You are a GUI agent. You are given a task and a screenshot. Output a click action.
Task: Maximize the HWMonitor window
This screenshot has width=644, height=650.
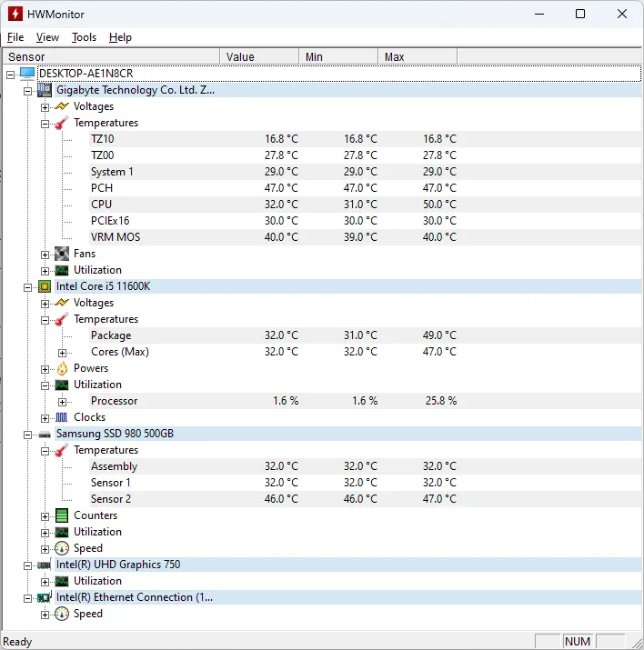pyautogui.click(x=580, y=14)
